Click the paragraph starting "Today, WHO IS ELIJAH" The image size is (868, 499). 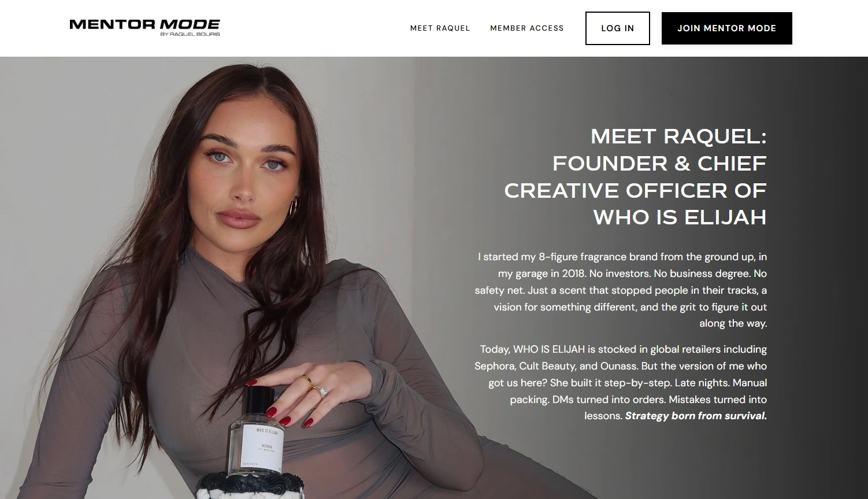[x=621, y=382]
